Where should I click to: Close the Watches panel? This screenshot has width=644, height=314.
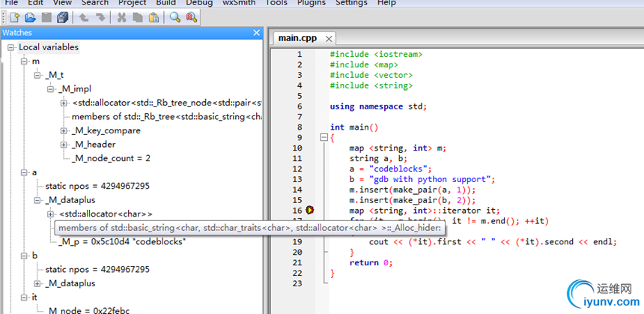pyautogui.click(x=256, y=33)
